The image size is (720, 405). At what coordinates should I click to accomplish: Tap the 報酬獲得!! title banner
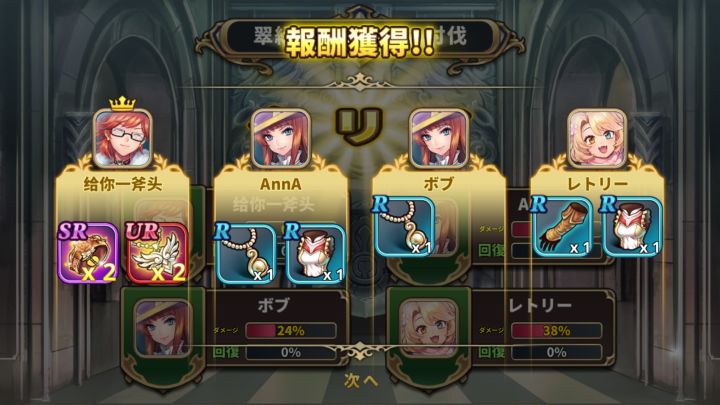pos(360,43)
